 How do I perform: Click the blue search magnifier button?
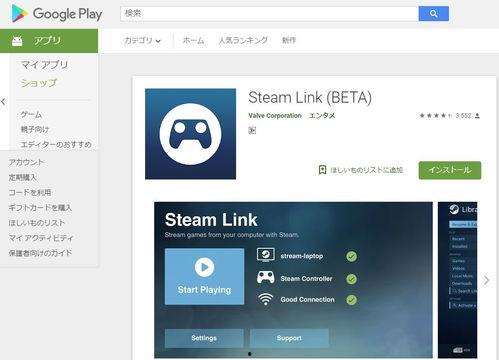coord(434,14)
